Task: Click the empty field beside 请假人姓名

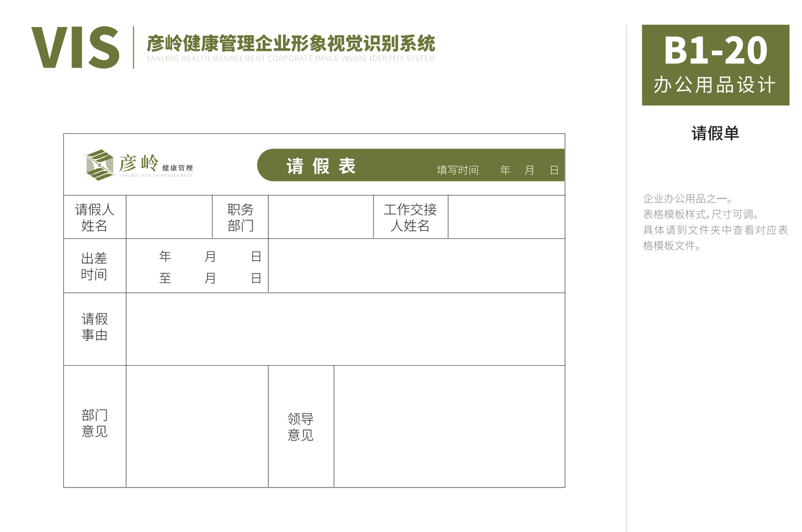Action: (x=169, y=217)
